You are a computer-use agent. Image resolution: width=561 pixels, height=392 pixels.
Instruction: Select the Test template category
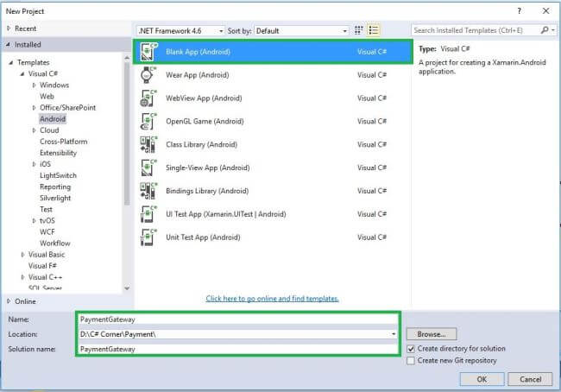point(46,210)
